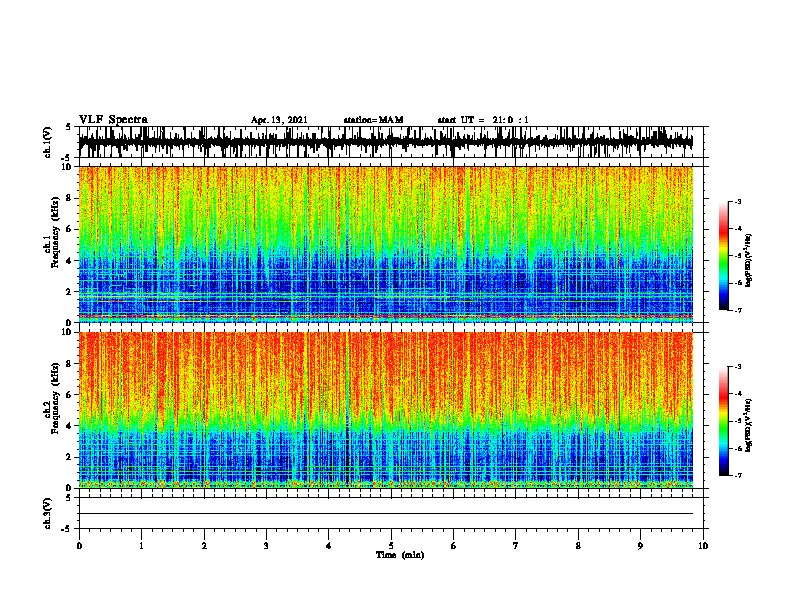The image size is (792, 612).
Task: Click time axis tick label '4'
Action: (x=329, y=546)
